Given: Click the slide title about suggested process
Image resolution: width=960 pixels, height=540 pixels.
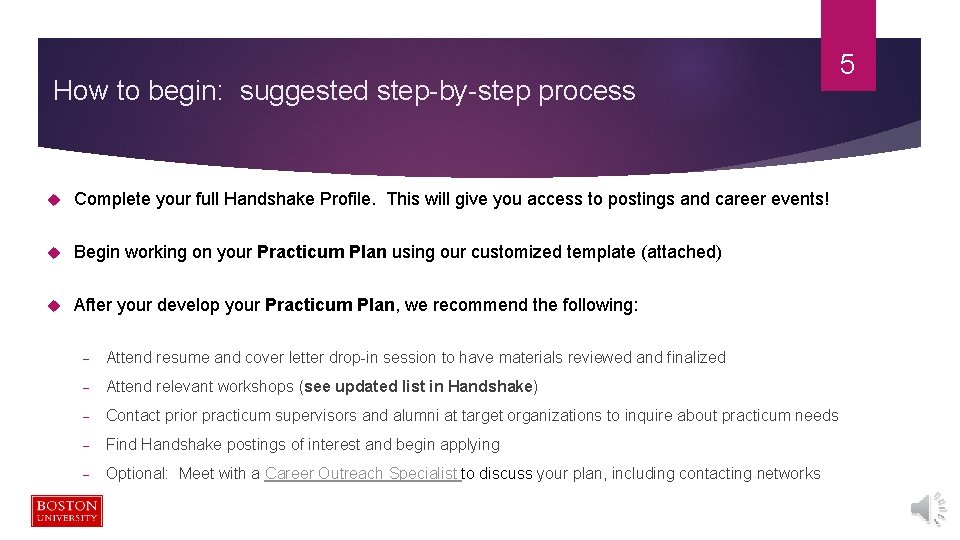Looking at the screenshot, I should 344,91.
